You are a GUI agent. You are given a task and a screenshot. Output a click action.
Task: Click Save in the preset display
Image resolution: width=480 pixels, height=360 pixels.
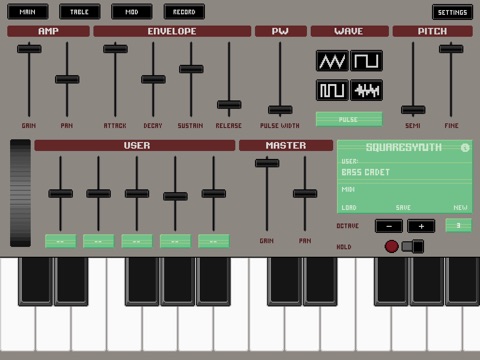(x=403, y=208)
